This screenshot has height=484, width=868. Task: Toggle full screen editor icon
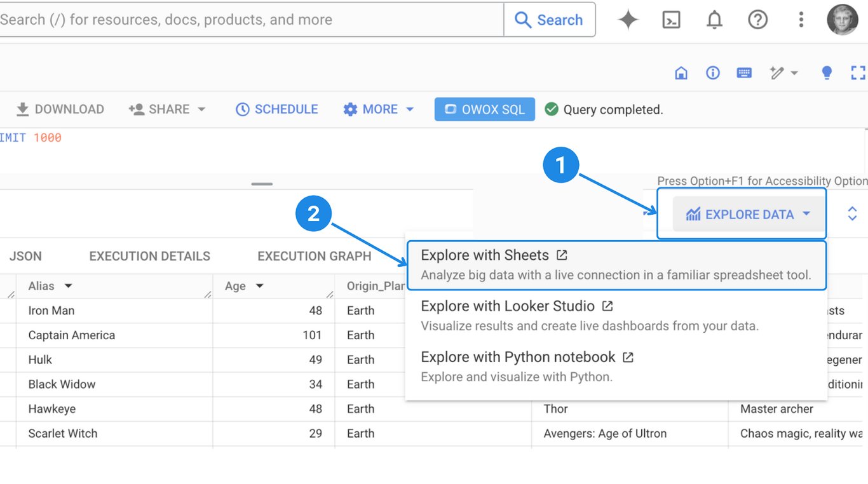[858, 73]
